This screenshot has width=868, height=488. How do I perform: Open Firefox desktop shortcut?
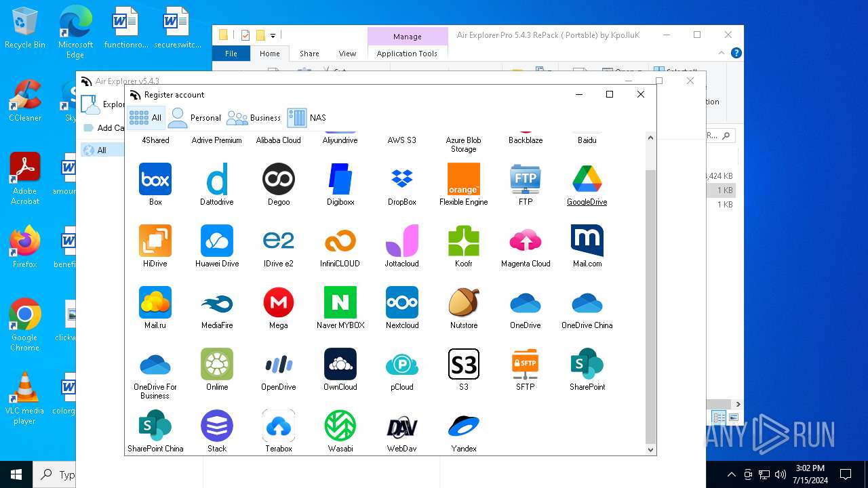[x=25, y=247]
